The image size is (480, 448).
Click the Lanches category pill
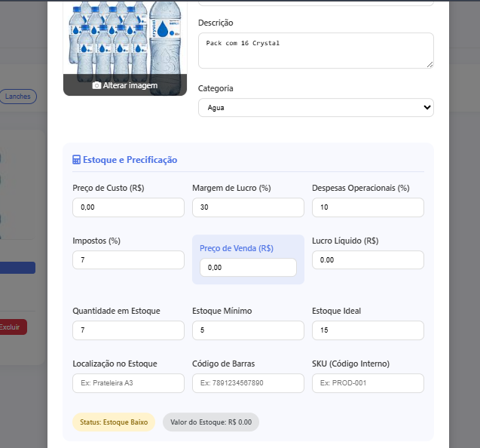point(17,97)
